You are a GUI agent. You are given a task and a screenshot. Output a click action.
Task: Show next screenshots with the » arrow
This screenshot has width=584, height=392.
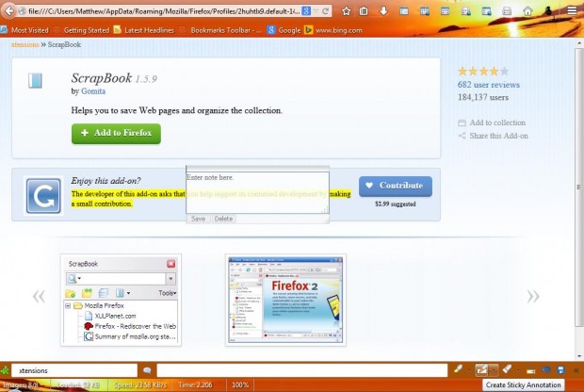[x=533, y=297]
